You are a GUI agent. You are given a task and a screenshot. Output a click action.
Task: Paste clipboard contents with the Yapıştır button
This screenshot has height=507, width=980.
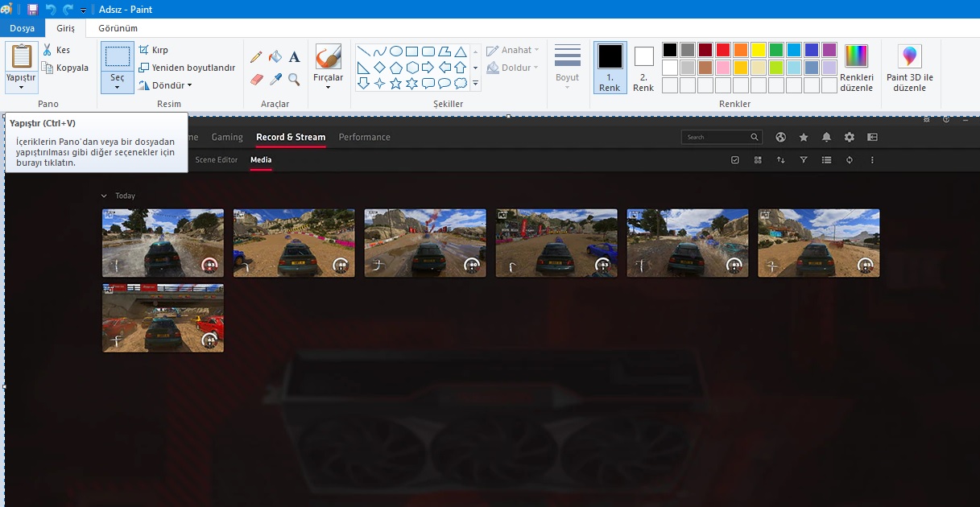coord(21,56)
